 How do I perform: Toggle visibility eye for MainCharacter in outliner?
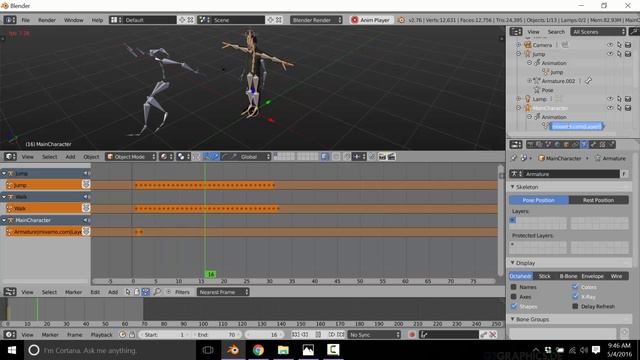(610, 108)
